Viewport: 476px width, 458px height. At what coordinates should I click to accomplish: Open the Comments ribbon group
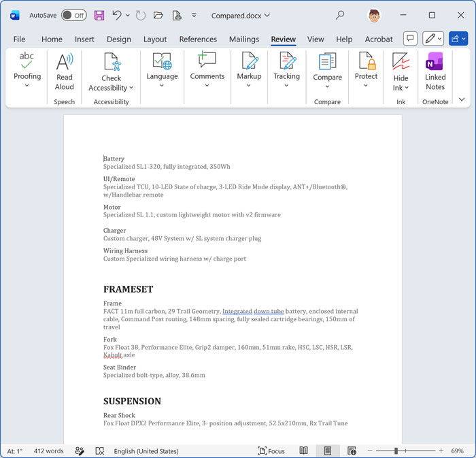207,71
